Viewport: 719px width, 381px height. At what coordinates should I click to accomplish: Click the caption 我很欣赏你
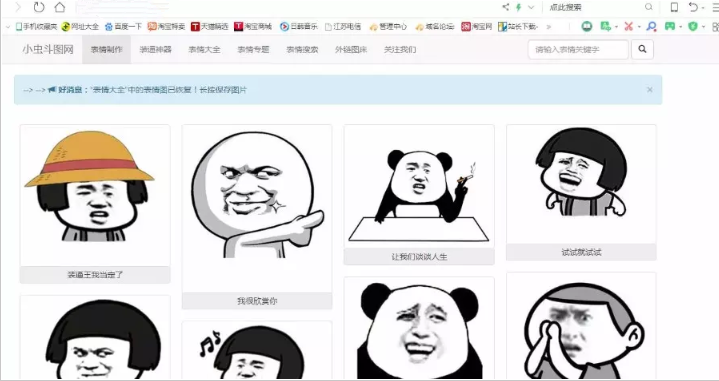[x=257, y=301]
